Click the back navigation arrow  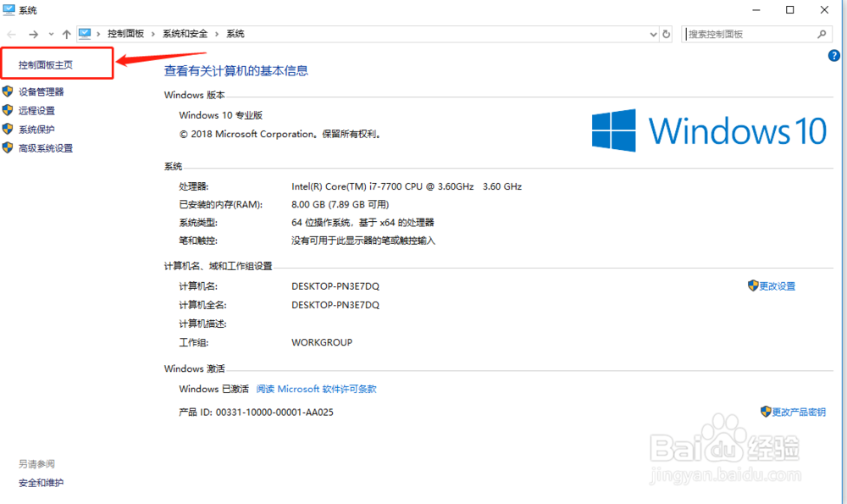[11, 34]
